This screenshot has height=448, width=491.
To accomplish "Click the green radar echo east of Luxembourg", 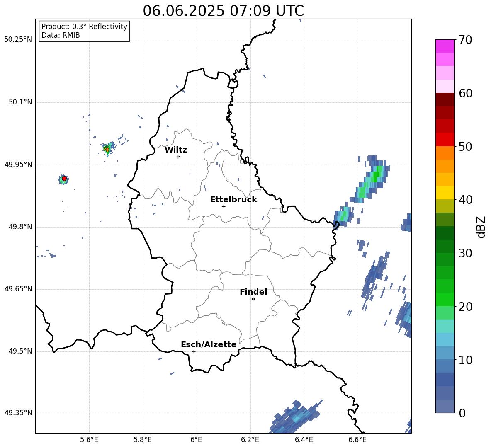I will pos(371,180).
